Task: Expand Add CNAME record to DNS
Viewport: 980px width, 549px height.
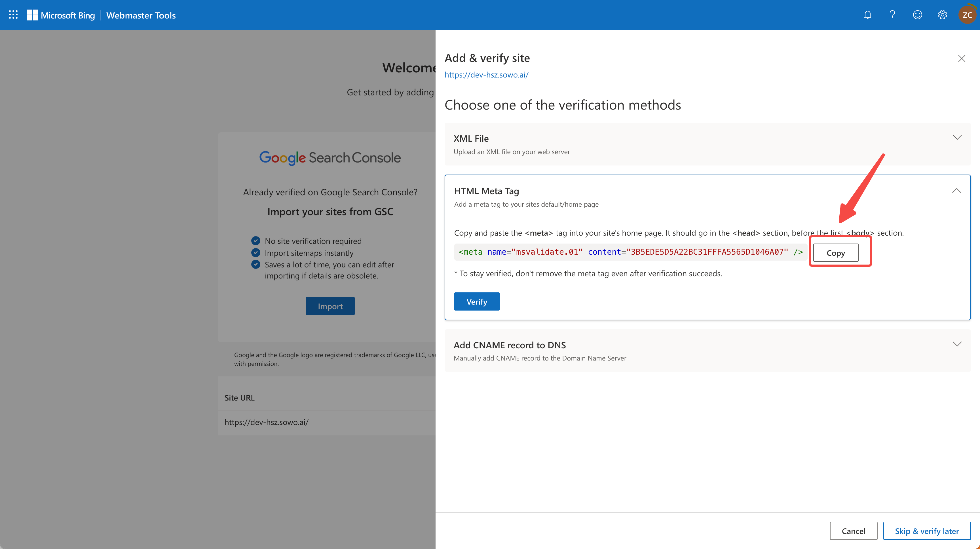Action: coord(957,344)
